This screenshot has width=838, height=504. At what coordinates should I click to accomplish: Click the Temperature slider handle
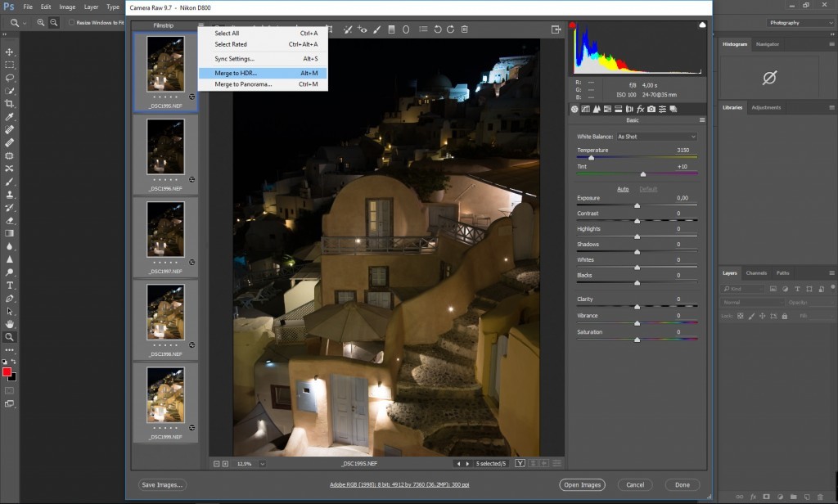pyautogui.click(x=591, y=157)
